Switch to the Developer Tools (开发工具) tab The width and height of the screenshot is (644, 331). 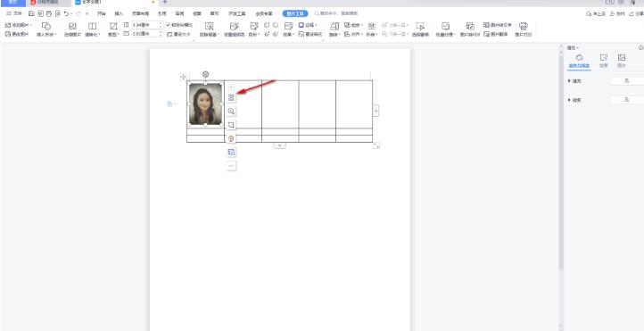[237, 13]
